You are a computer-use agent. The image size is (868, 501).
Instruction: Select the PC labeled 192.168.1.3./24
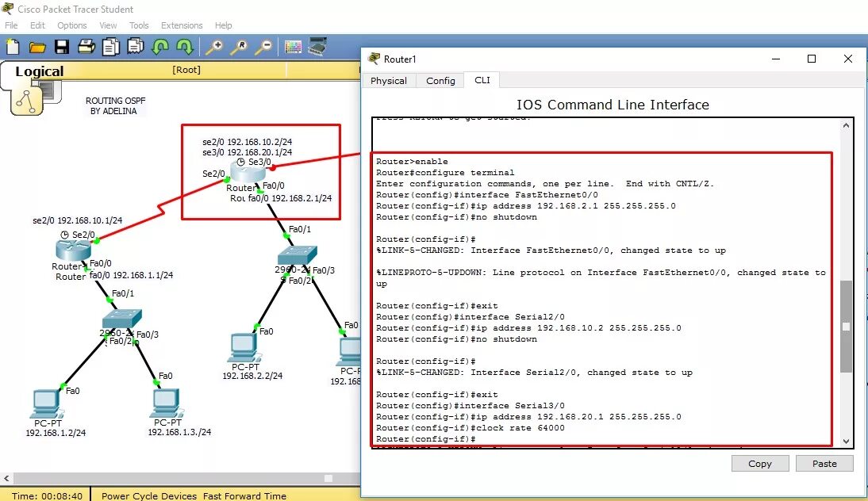point(166,403)
